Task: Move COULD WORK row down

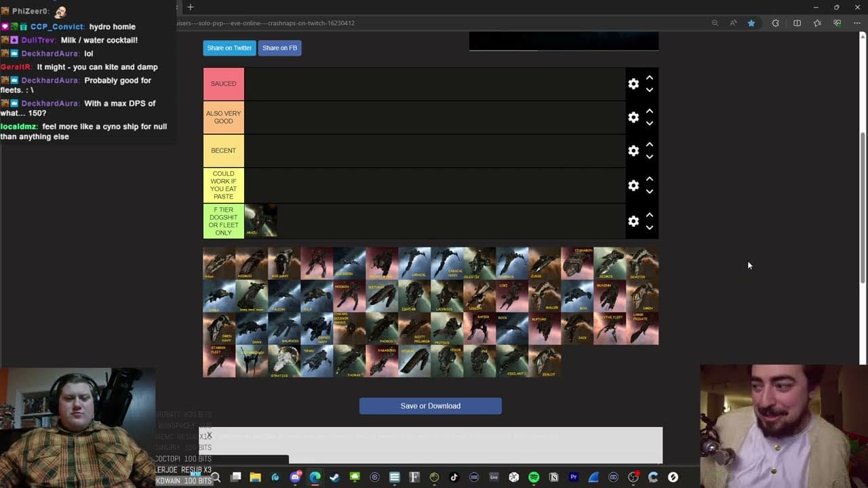Action: (650, 191)
